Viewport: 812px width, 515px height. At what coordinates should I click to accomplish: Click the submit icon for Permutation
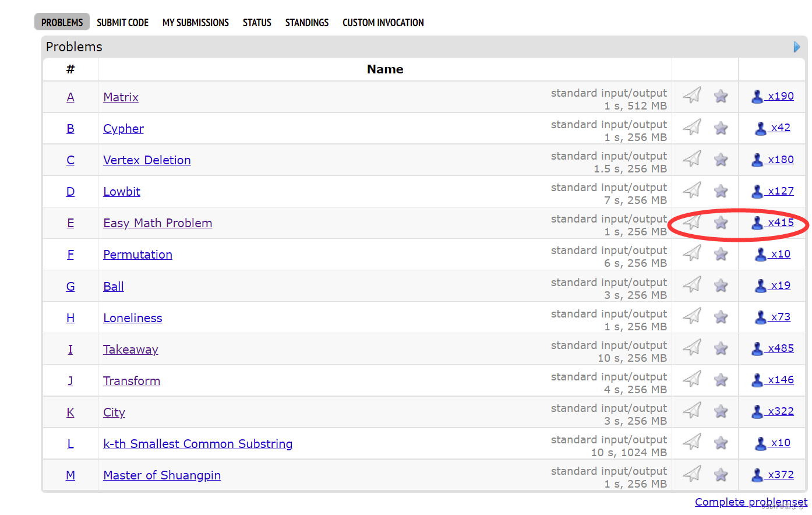(691, 252)
